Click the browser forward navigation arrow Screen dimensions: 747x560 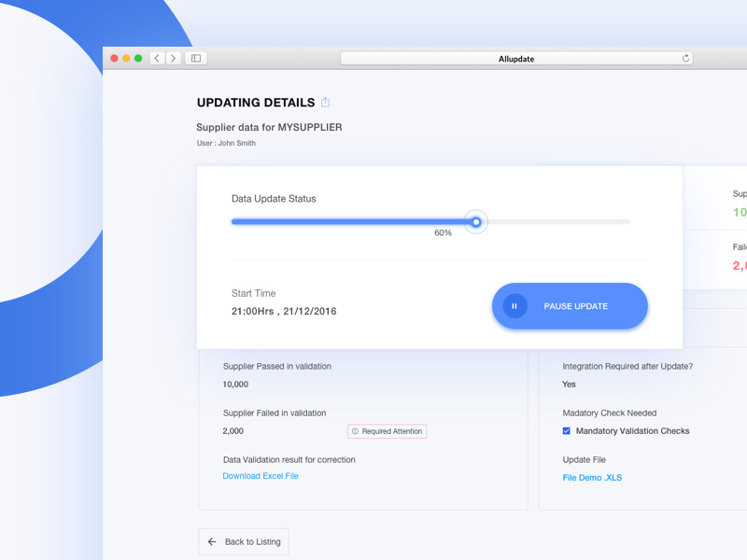click(173, 58)
